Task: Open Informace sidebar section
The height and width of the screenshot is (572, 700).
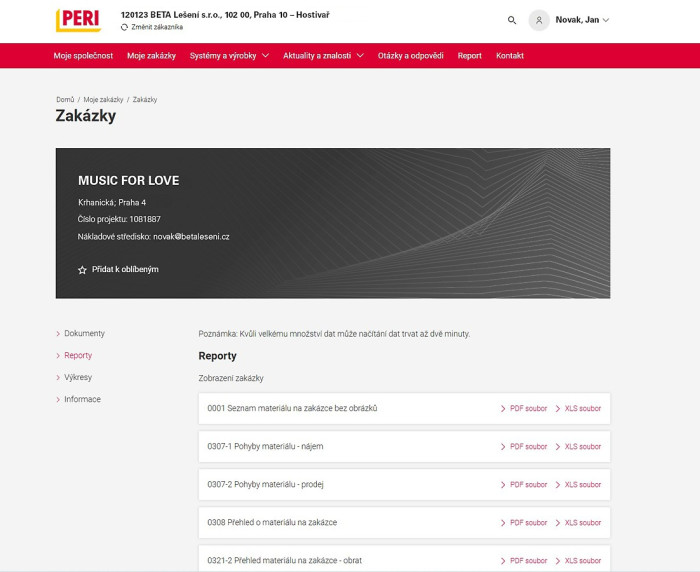Action: click(x=82, y=400)
